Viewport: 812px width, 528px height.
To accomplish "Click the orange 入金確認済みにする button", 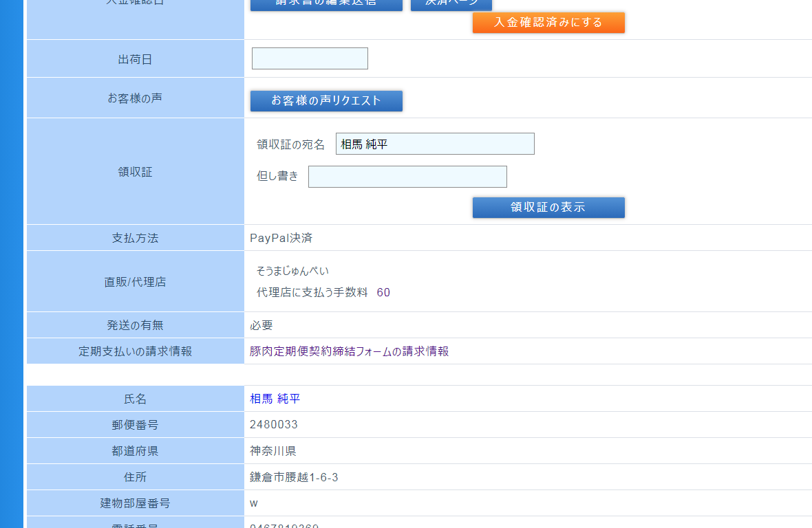I will tap(548, 23).
